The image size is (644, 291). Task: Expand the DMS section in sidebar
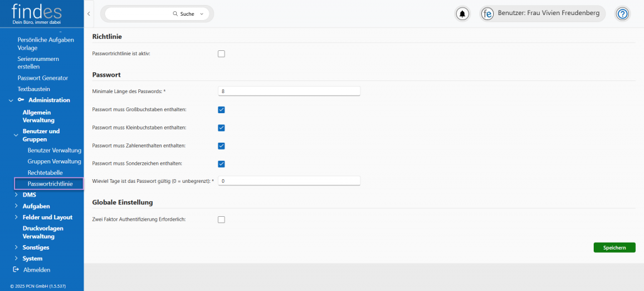point(16,195)
